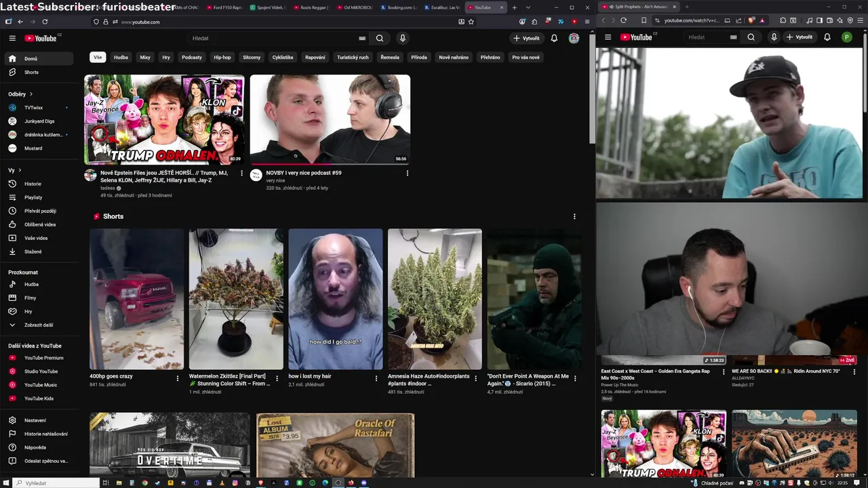Image resolution: width=868 pixels, height=488 pixels.
Task: Open the Windows Start menu
Action: click(x=7, y=483)
